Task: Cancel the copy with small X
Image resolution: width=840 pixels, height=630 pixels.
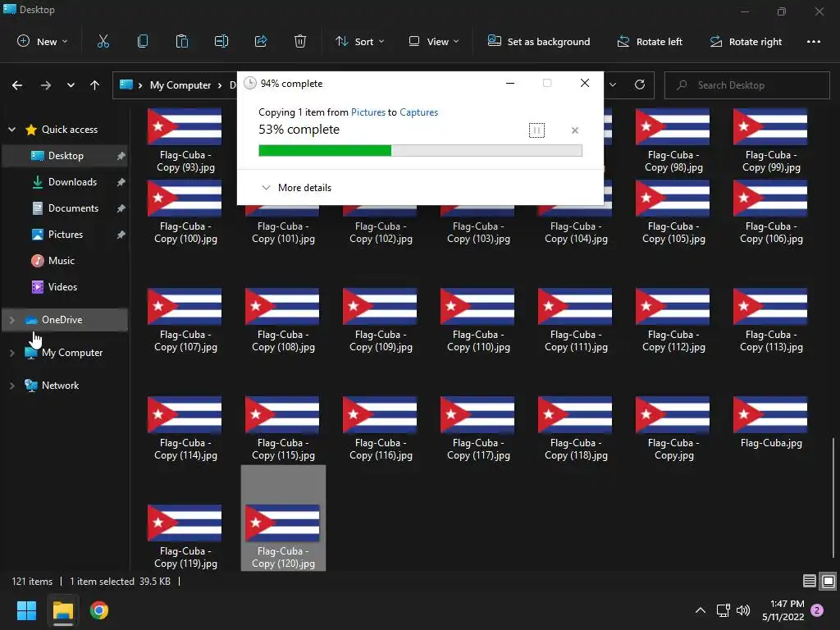Action: coord(575,130)
